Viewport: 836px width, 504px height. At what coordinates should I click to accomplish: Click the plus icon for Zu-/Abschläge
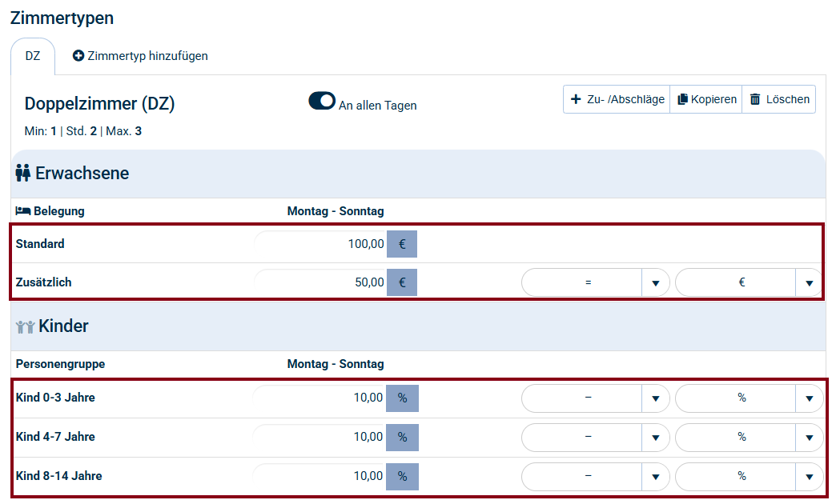(x=575, y=100)
